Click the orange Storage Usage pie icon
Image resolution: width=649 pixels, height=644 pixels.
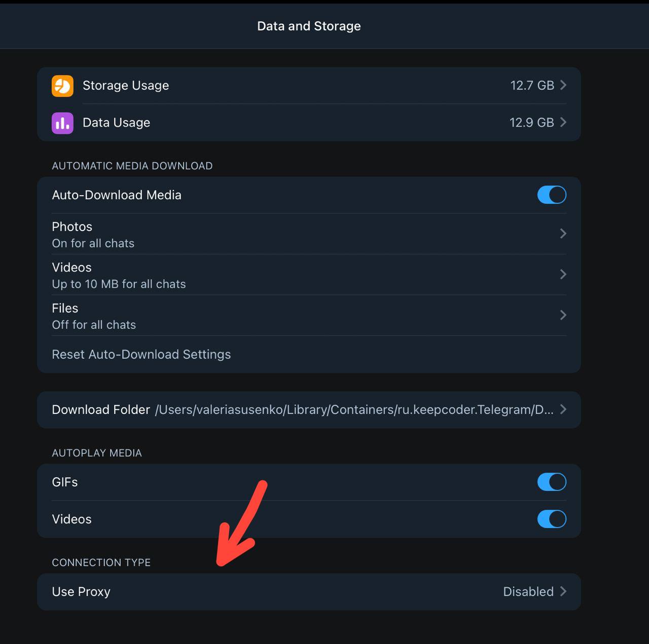click(x=62, y=86)
